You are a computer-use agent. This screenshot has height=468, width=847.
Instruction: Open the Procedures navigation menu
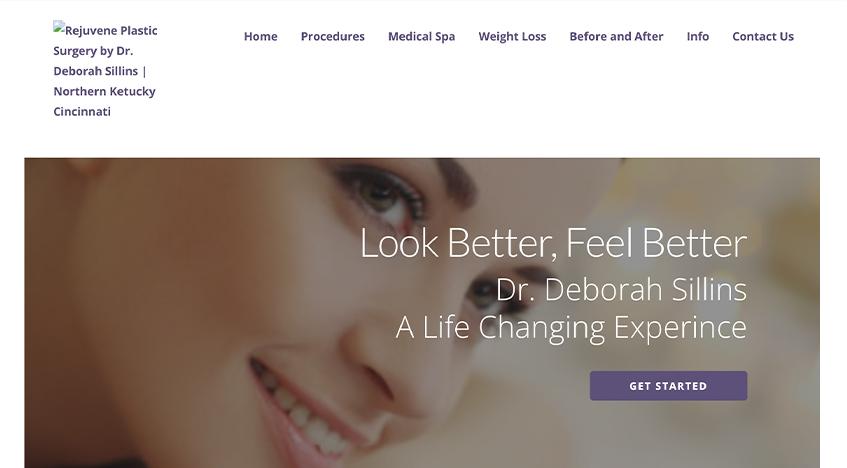click(333, 36)
